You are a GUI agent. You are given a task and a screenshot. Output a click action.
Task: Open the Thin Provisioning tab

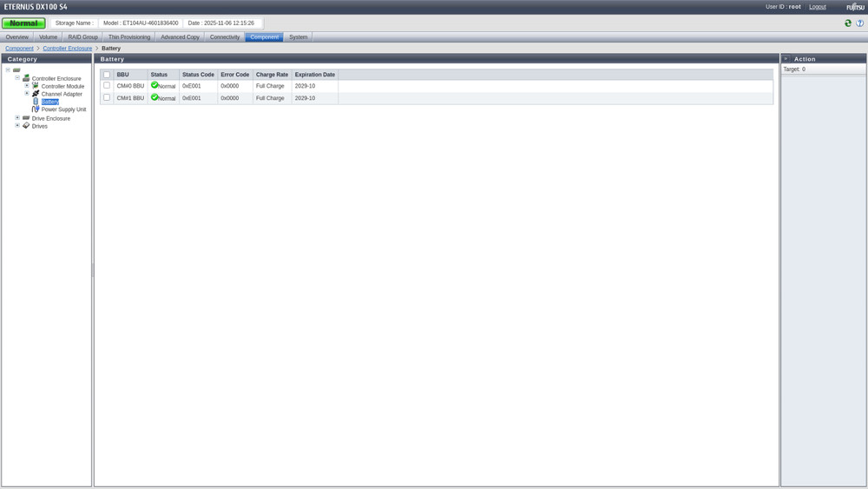[x=129, y=37]
